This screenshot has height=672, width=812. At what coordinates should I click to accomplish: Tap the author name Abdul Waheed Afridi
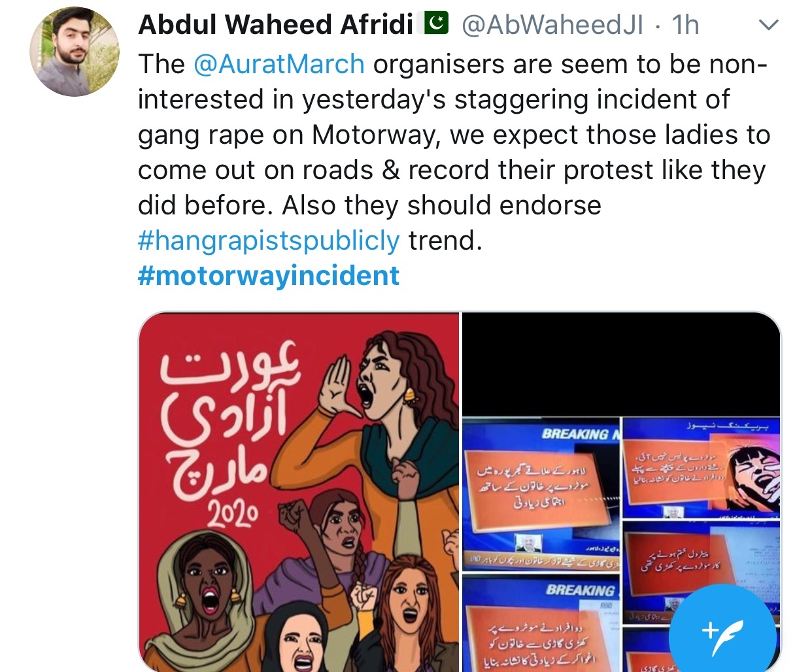coord(275,25)
